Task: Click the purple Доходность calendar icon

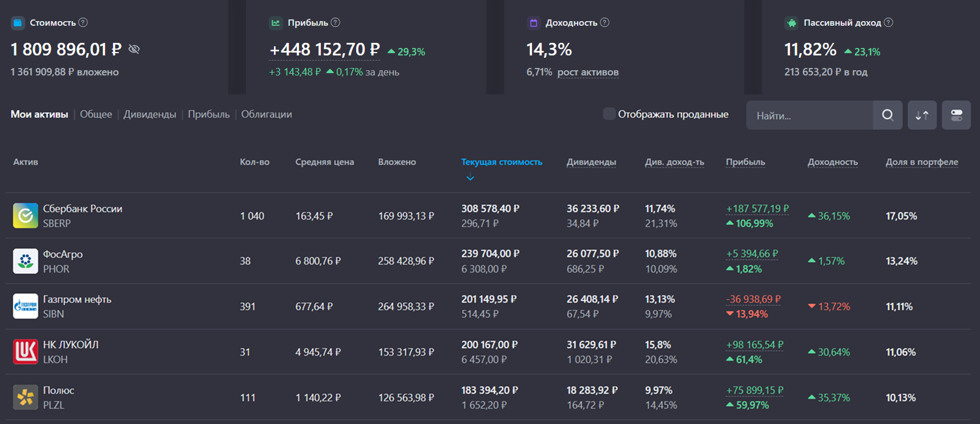Action: [x=534, y=23]
